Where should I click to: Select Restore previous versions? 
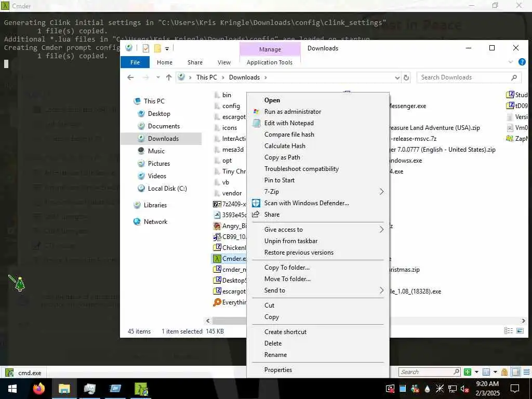pyautogui.click(x=299, y=252)
